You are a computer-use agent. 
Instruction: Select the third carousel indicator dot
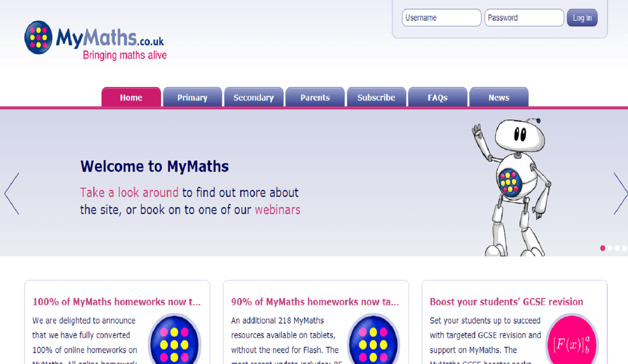click(617, 248)
